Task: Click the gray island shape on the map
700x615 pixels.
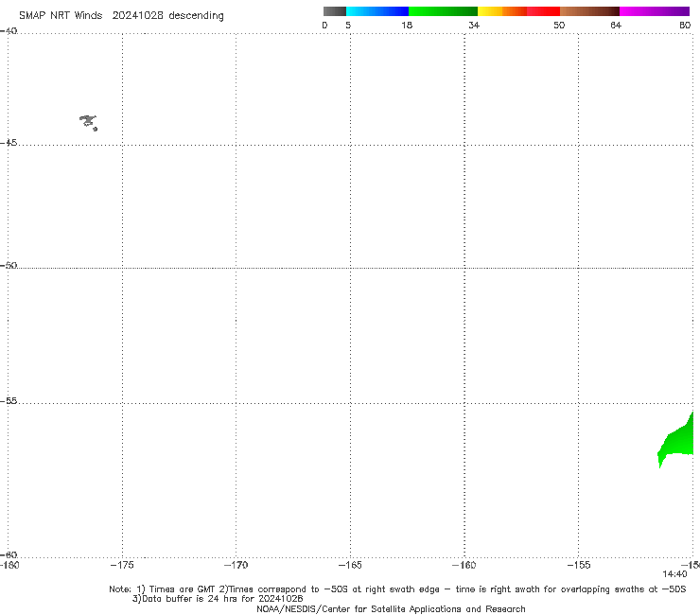Action: tap(88, 122)
